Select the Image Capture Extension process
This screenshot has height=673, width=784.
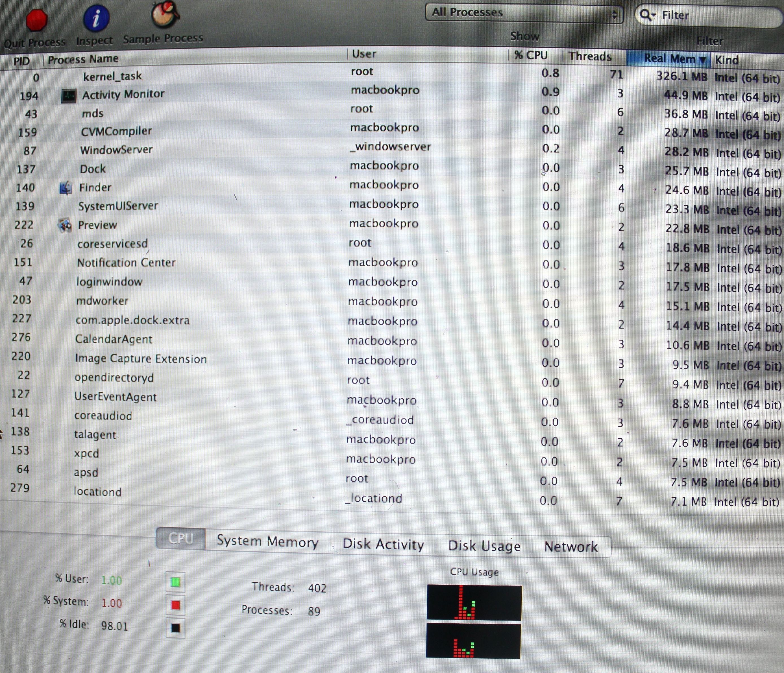pos(141,359)
